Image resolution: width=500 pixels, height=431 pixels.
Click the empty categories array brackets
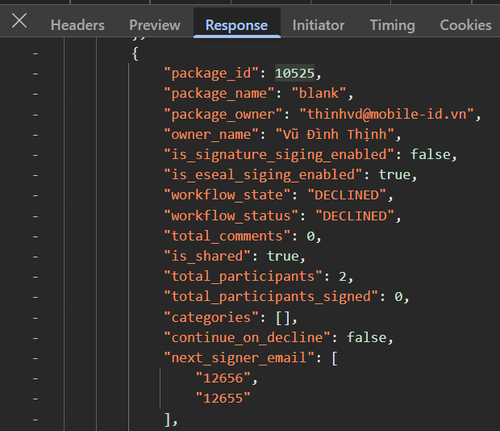(x=283, y=318)
